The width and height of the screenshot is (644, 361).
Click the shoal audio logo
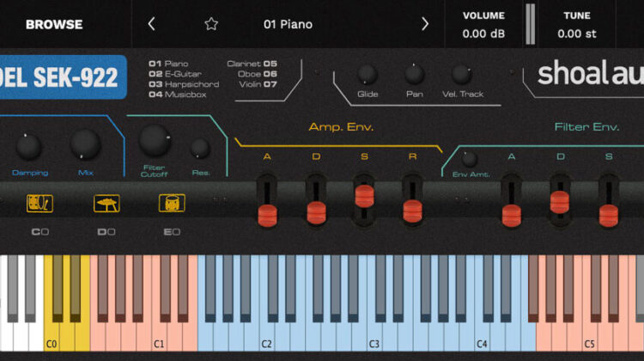[x=591, y=74]
